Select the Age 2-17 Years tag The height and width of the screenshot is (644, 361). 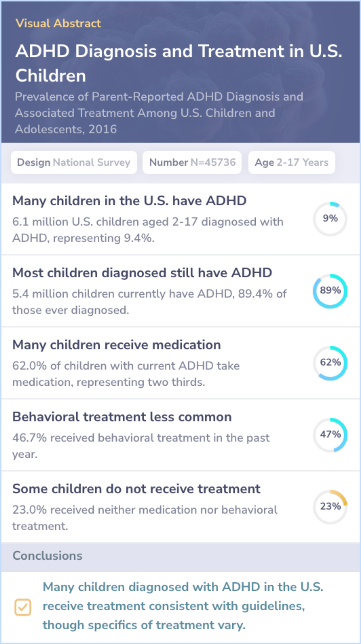coord(291,163)
